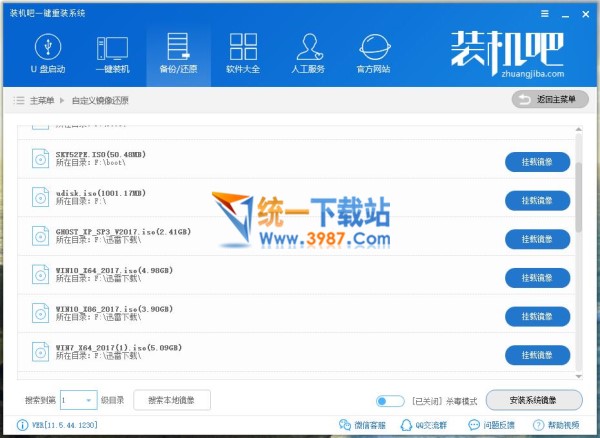This screenshot has width=600, height=438.
Task: Open the 人工服务 section
Action: (308, 54)
